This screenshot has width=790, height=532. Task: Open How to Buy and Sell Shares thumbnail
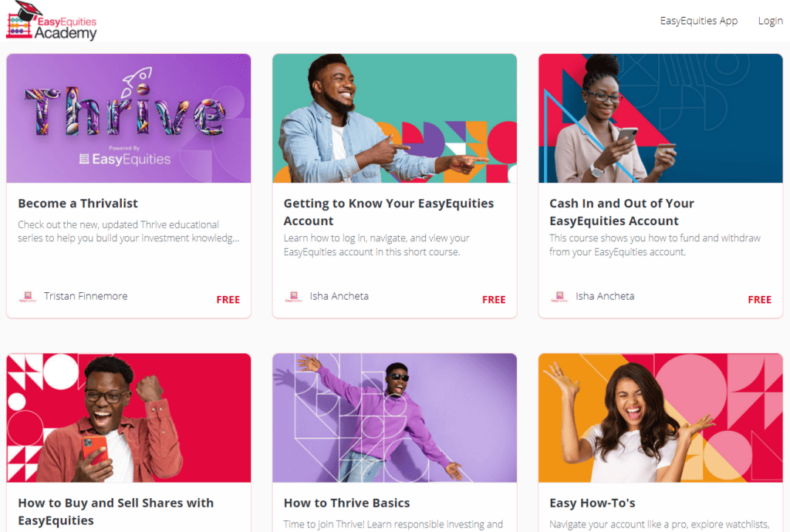(129, 418)
